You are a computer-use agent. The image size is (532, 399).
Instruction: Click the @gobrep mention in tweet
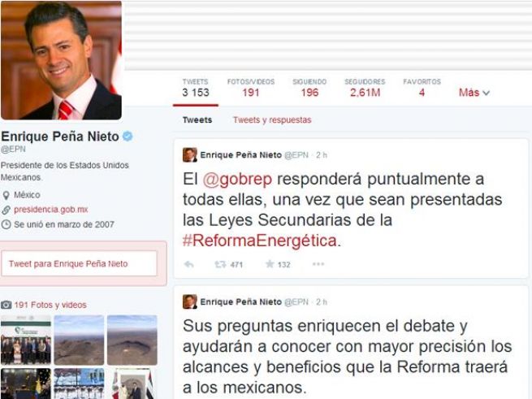(x=237, y=180)
